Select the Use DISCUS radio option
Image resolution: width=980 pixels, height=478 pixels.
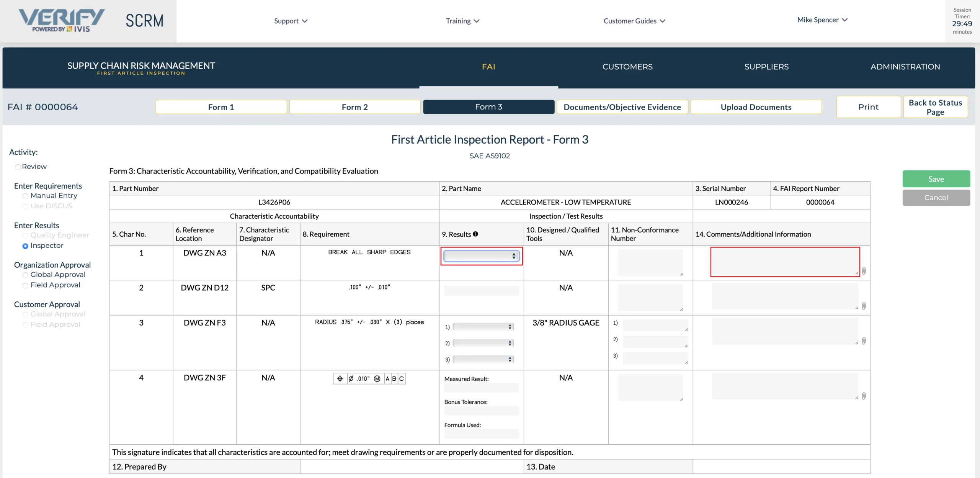click(x=25, y=206)
